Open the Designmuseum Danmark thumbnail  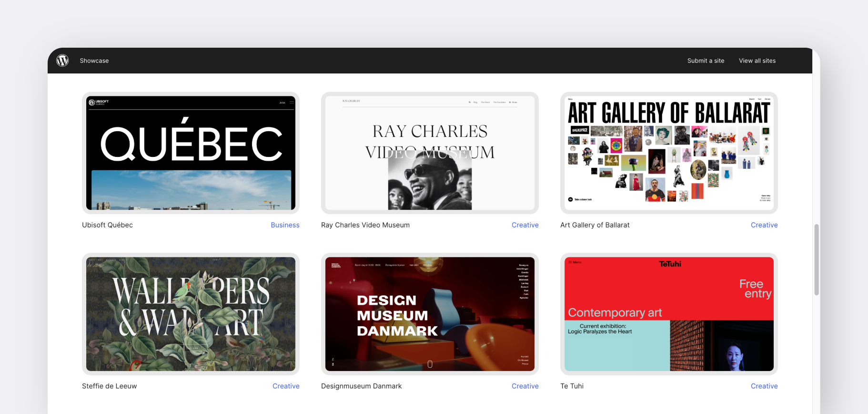(x=430, y=314)
